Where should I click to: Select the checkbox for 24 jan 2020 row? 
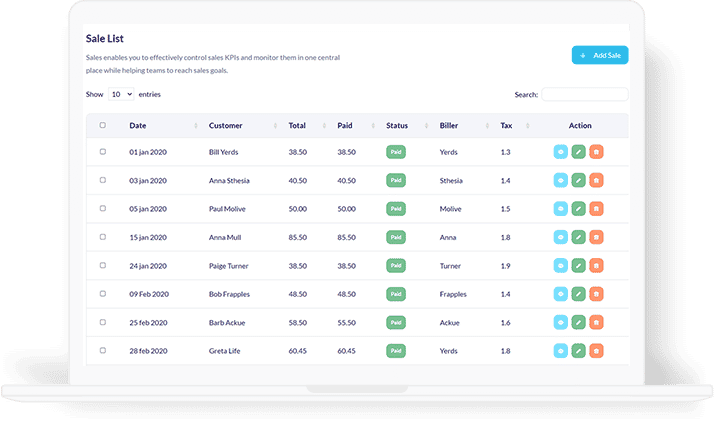tap(102, 266)
